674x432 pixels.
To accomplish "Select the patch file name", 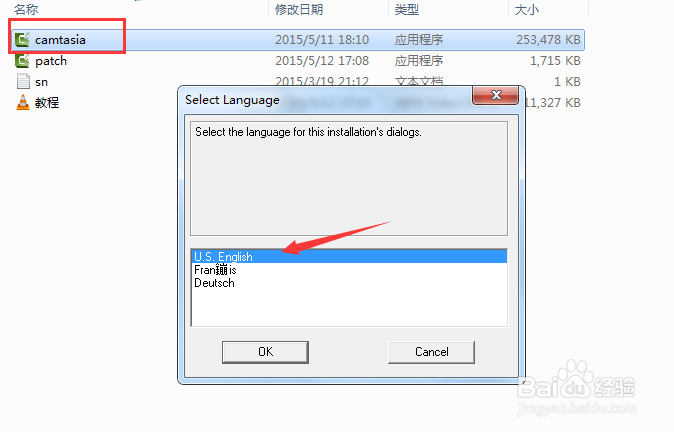I will [x=51, y=61].
